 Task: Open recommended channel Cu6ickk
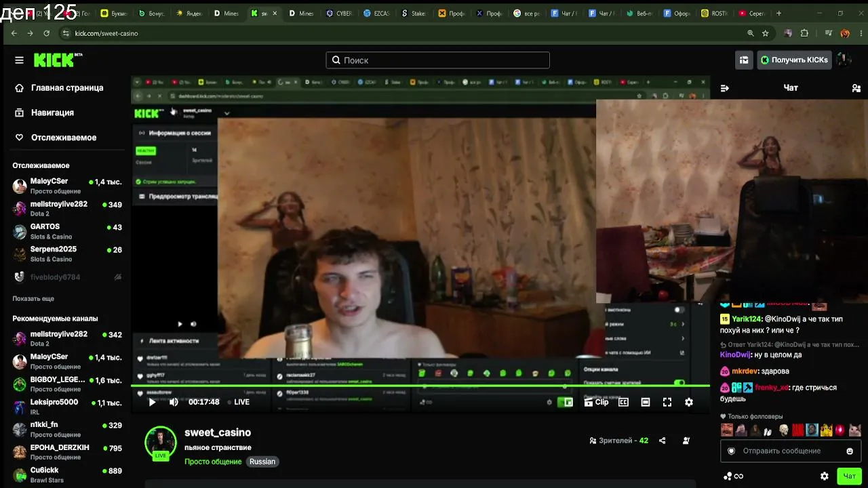click(67, 474)
